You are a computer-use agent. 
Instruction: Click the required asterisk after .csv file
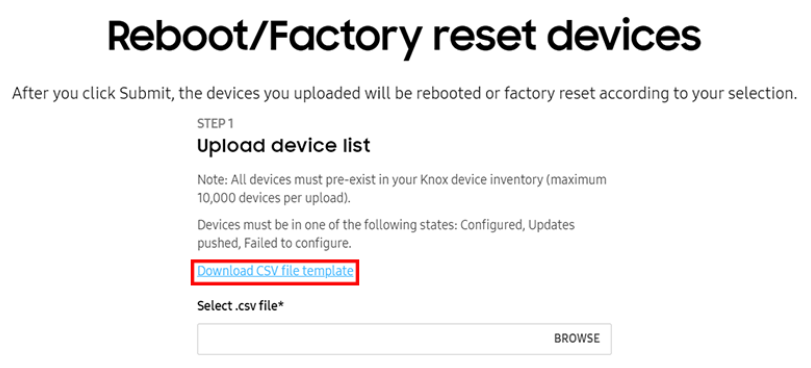pos(282,305)
